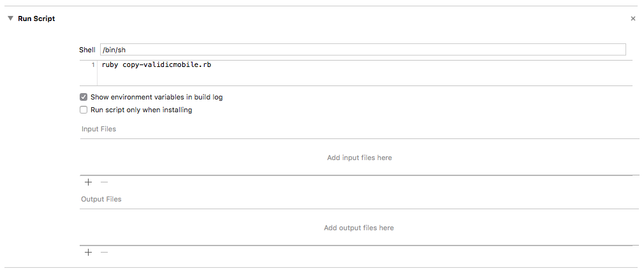Image resolution: width=644 pixels, height=280 pixels.
Task: Click the Run Script phase title
Action: click(36, 18)
